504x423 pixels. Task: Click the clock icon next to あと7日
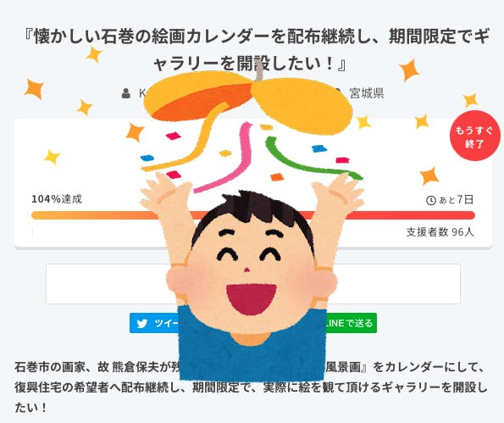click(430, 200)
